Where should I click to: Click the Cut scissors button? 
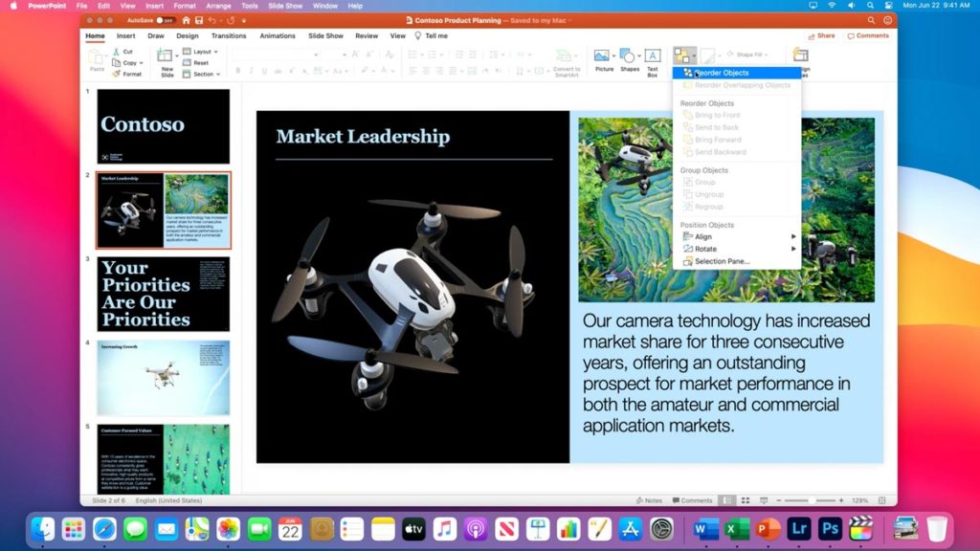click(x=122, y=52)
